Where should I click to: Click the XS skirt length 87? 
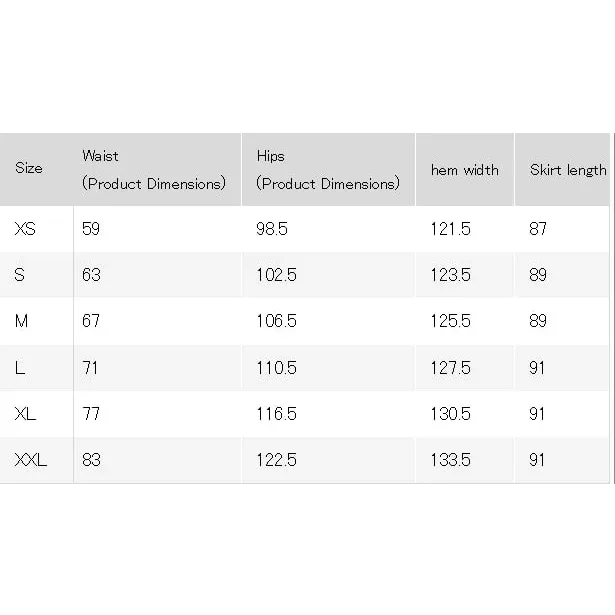[x=538, y=229]
